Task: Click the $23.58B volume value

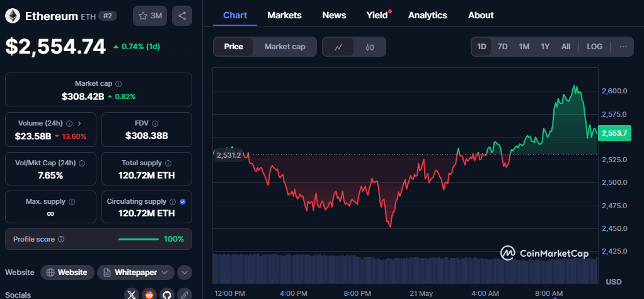Action: (x=33, y=136)
